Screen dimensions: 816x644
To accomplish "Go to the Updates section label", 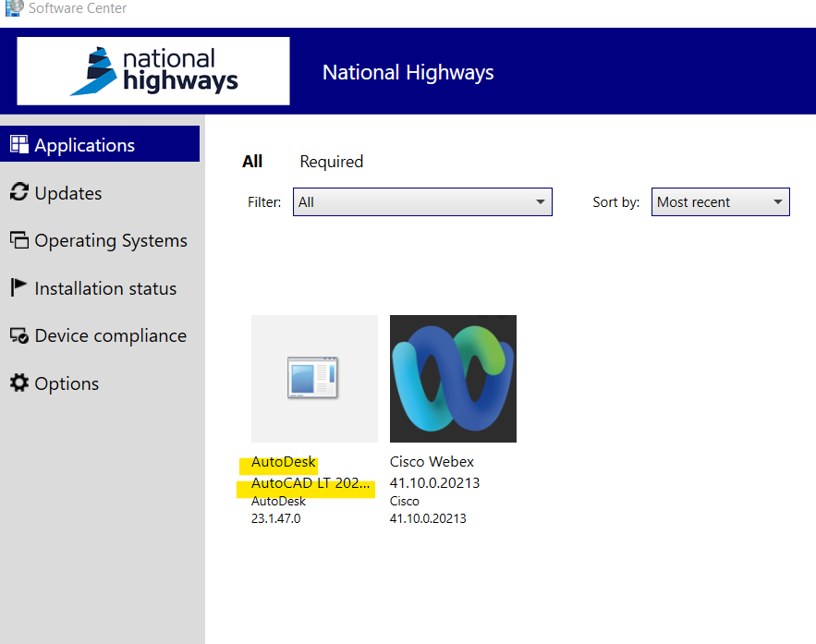I will [68, 193].
